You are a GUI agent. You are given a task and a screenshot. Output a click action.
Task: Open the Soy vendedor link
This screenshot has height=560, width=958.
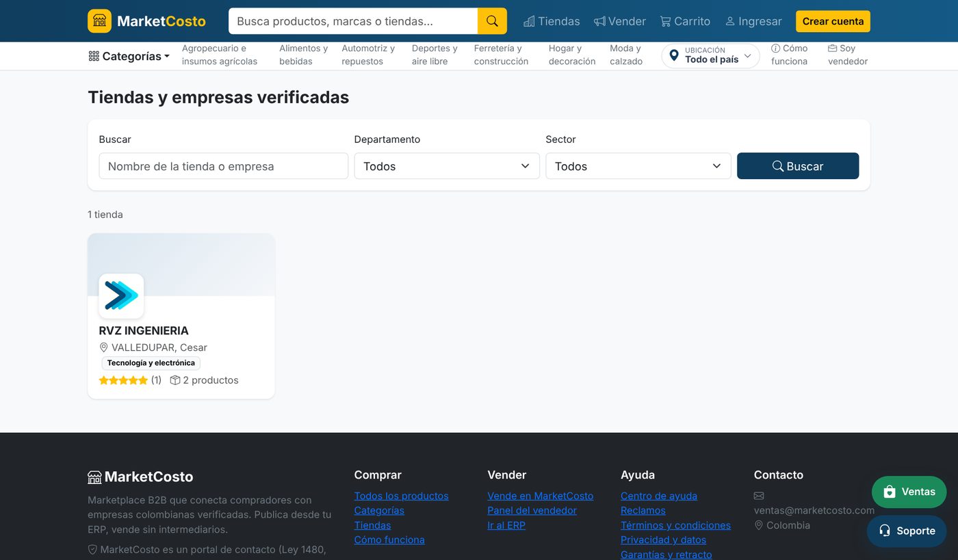coord(848,55)
